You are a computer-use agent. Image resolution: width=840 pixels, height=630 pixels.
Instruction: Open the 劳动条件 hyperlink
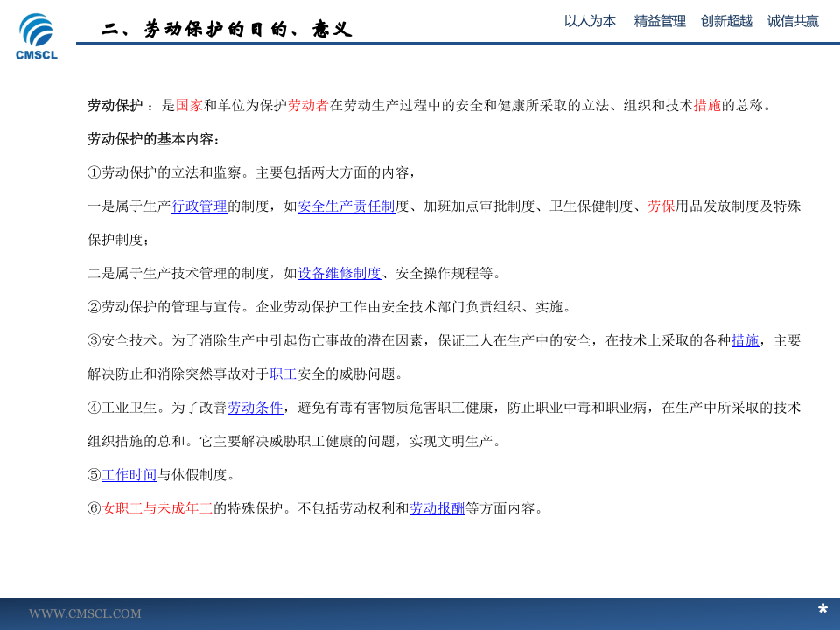255,409
